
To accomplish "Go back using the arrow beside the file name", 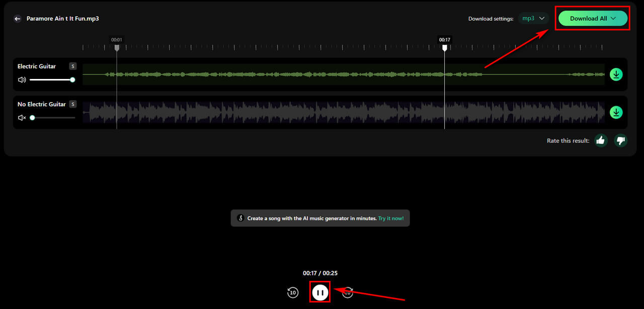I will 18,19.
